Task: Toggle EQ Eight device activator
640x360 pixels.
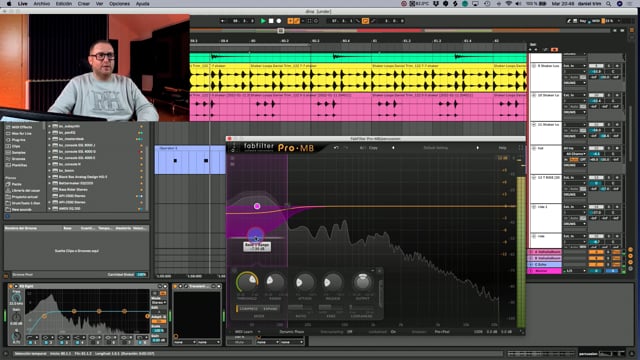Action: point(11,287)
